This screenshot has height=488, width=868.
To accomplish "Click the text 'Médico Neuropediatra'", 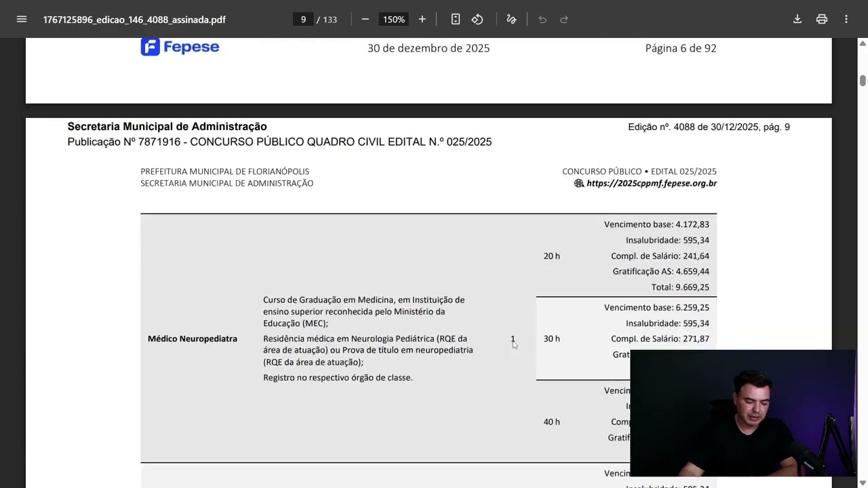I will point(193,338).
